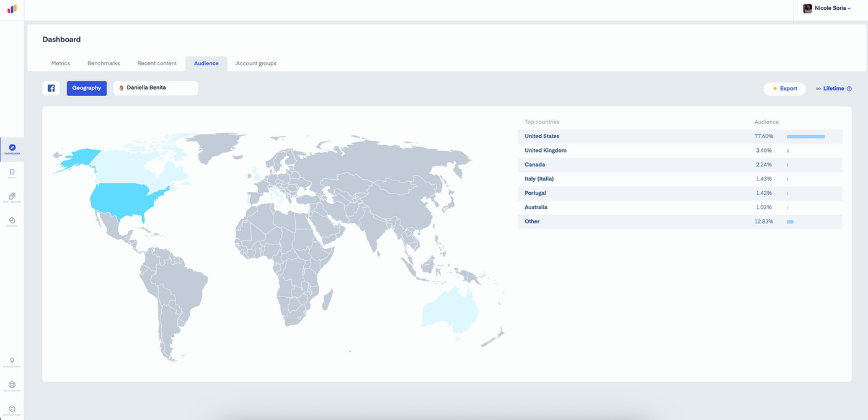
Task: Open Post Groups in the sidebar
Action: (x=12, y=198)
